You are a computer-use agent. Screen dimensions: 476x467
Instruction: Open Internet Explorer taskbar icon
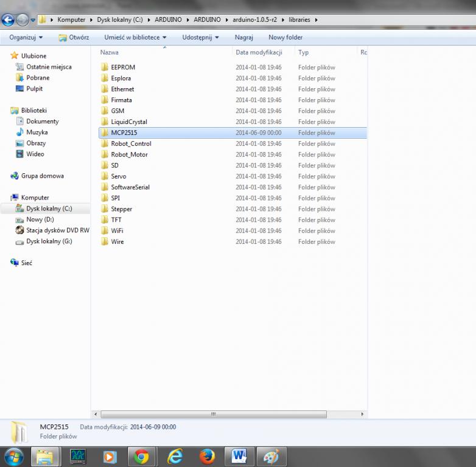click(174, 455)
